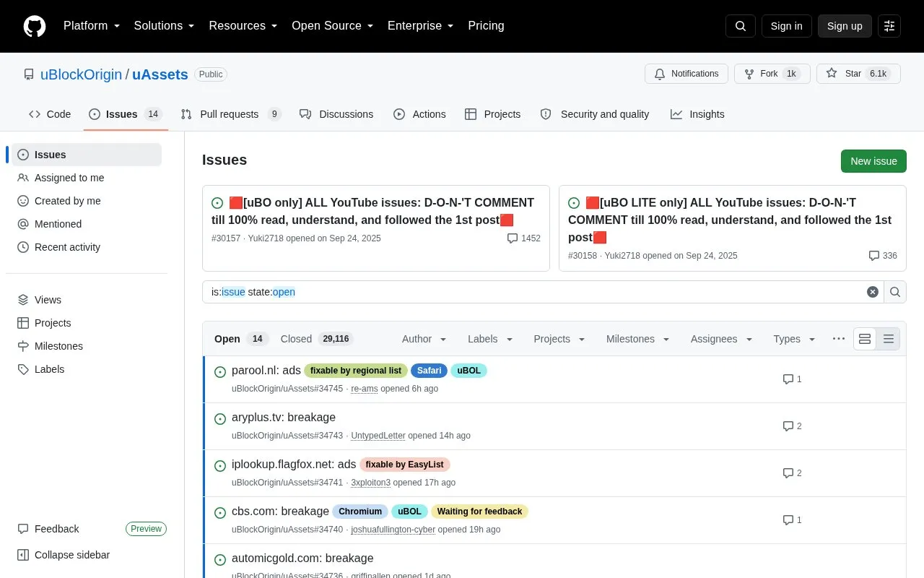Expand the Solutions menu

(164, 26)
